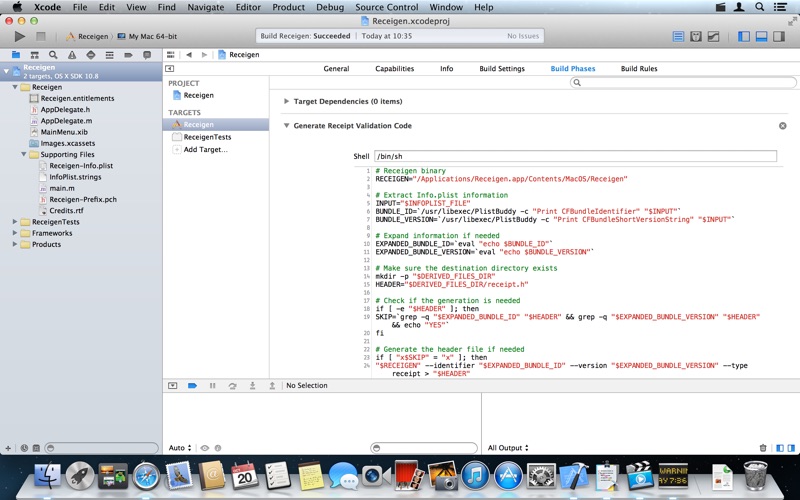Open the Build Rules tab
800x500 pixels.
click(x=639, y=68)
